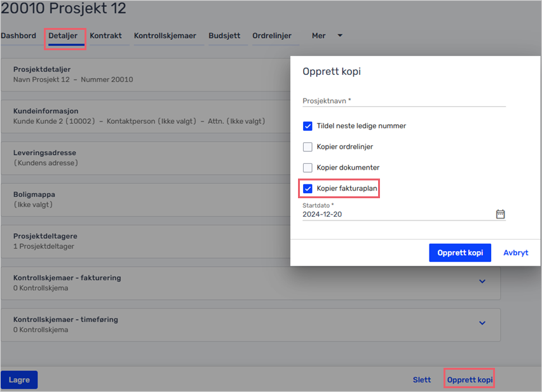This screenshot has height=392, width=542.
Task: Click the blue Opprett kopi dialog button
Action: 460,253
